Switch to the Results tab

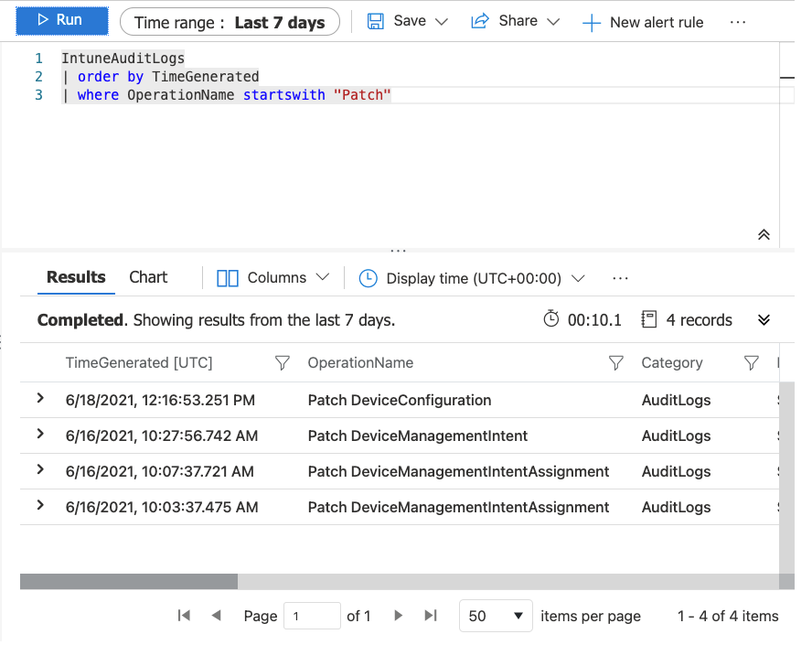pyautogui.click(x=76, y=278)
